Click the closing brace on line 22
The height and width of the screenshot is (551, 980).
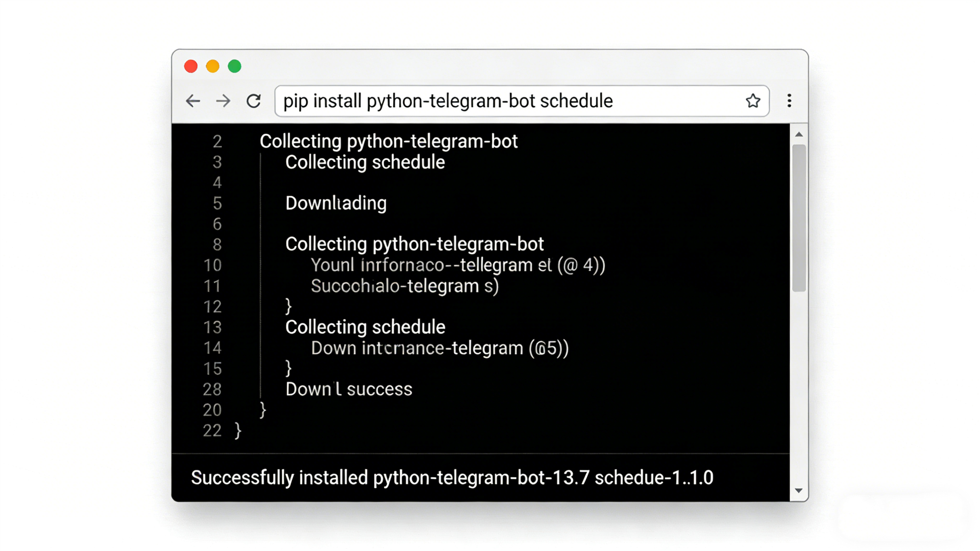coord(237,431)
